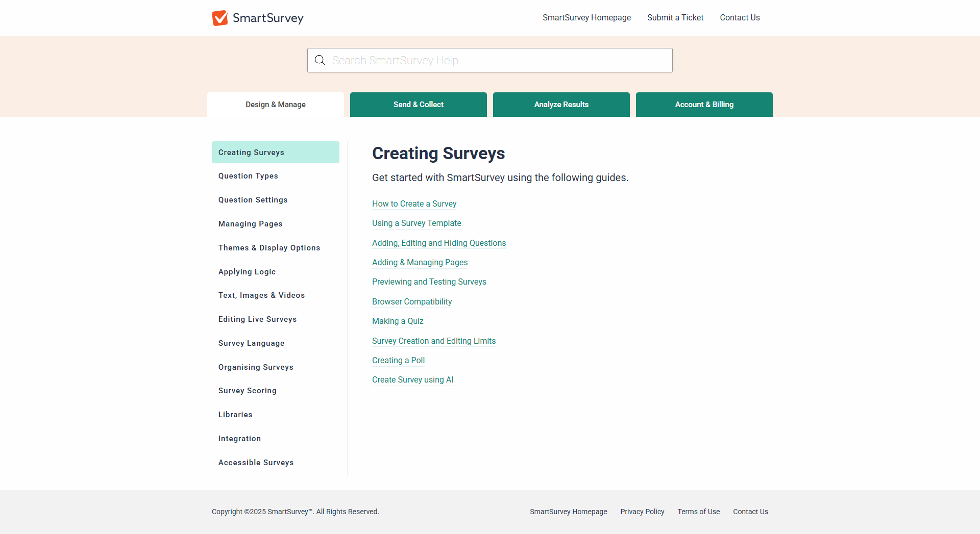The width and height of the screenshot is (980, 534).
Task: Read the Making a Quiz guide
Action: tap(398, 321)
